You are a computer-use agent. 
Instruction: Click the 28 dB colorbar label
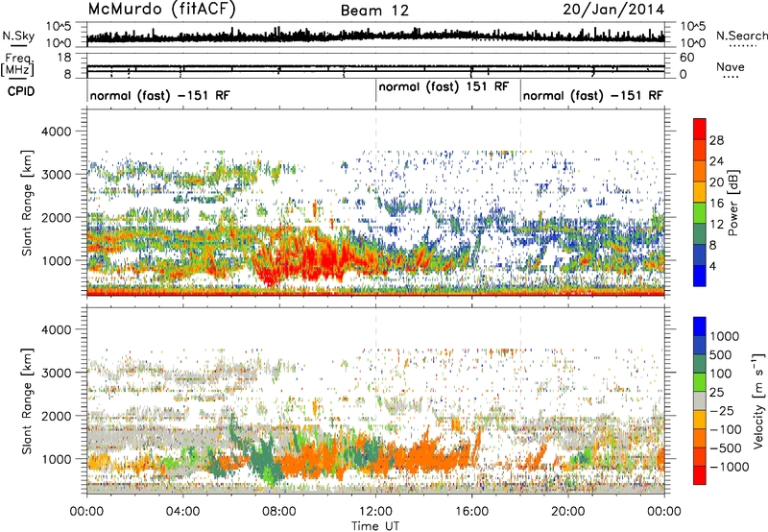(716, 140)
